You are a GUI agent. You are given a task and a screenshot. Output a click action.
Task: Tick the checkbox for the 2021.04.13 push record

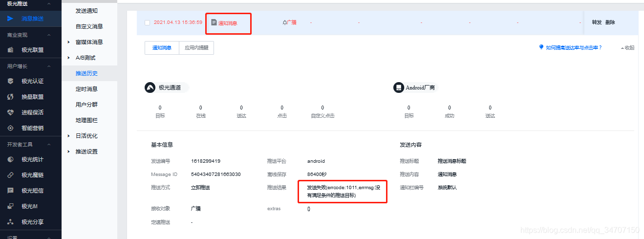pyautogui.click(x=148, y=22)
